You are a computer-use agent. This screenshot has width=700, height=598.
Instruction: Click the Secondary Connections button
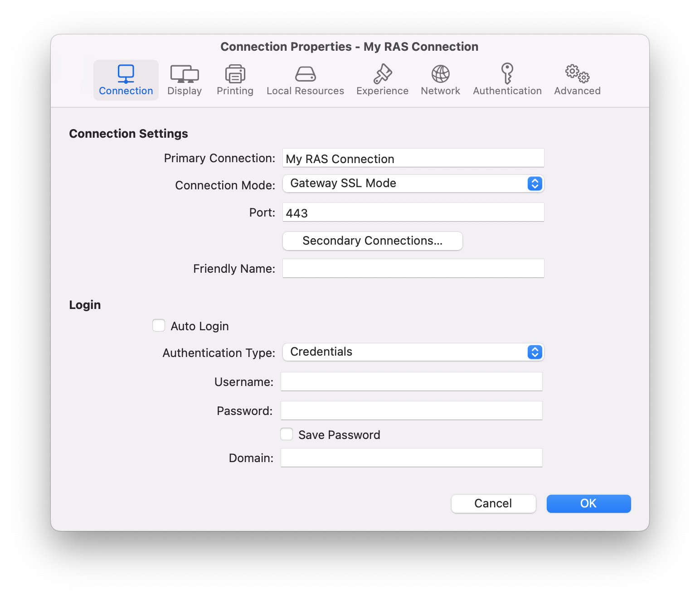[x=373, y=241]
